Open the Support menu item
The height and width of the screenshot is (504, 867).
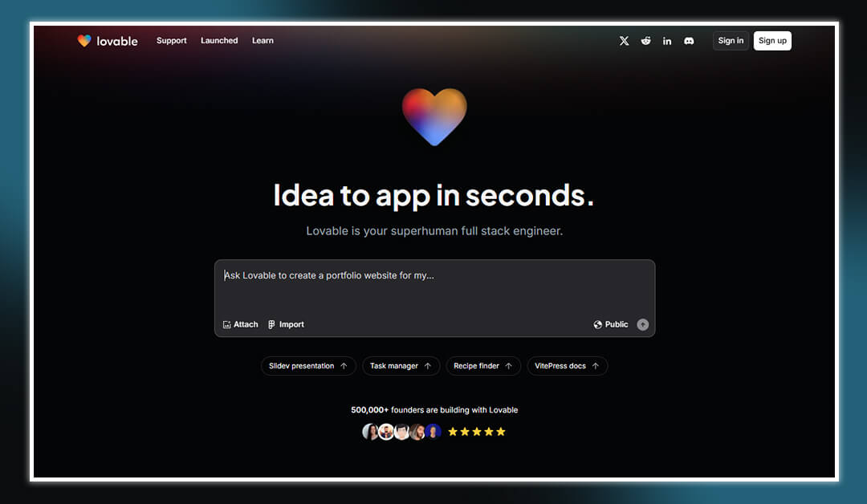172,40
